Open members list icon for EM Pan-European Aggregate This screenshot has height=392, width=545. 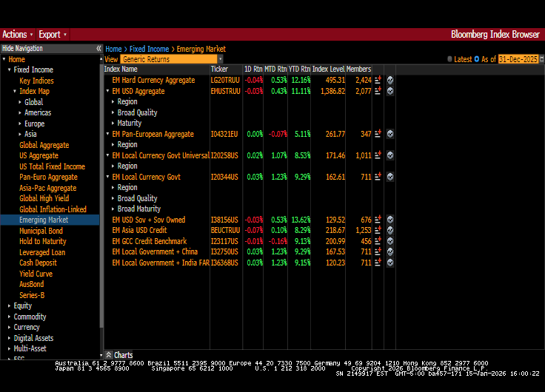point(378,134)
